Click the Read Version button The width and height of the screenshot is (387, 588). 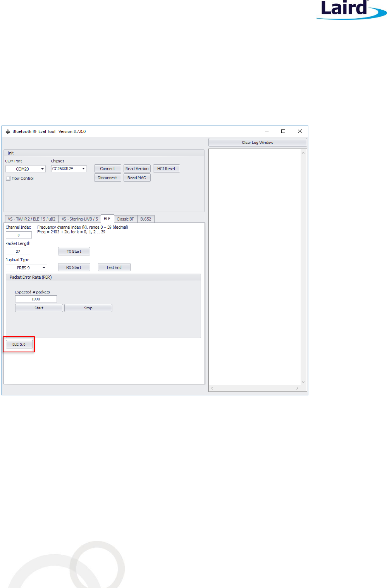click(137, 169)
